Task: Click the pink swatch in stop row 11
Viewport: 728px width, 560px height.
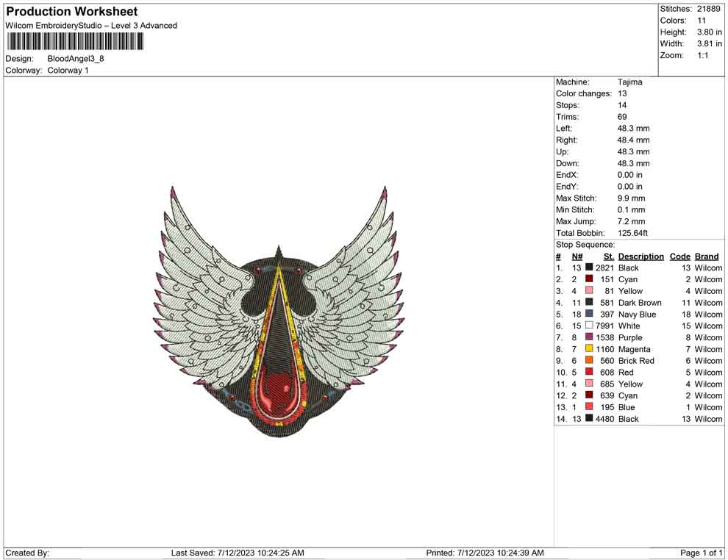Action: point(589,383)
